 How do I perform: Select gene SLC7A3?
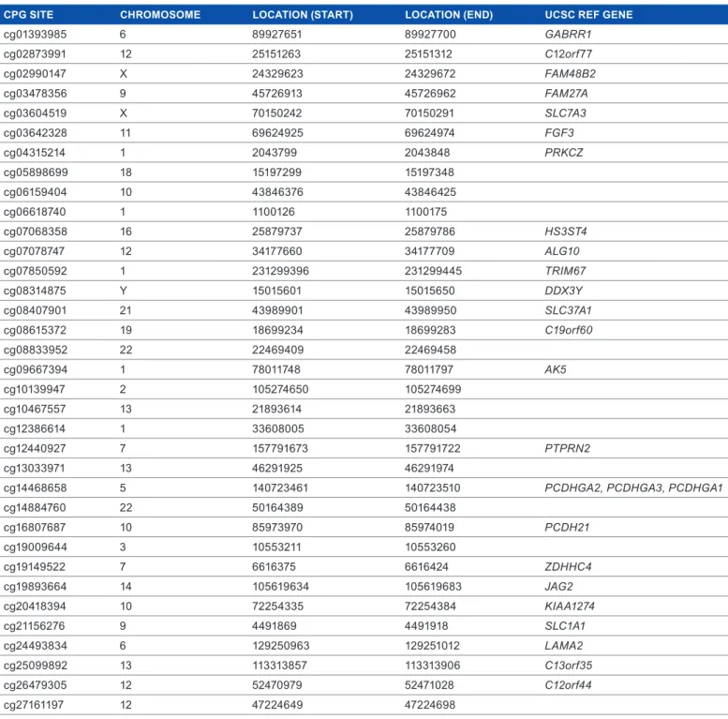coord(566,113)
